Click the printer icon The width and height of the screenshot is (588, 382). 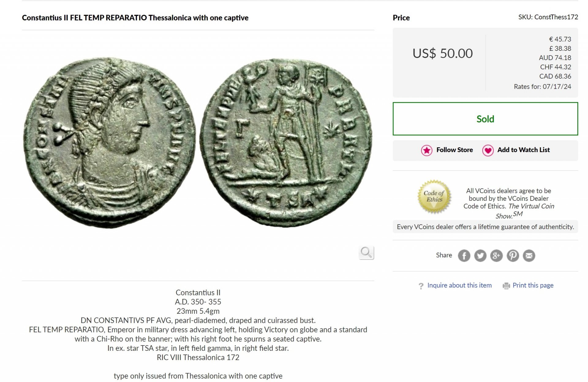pos(506,286)
